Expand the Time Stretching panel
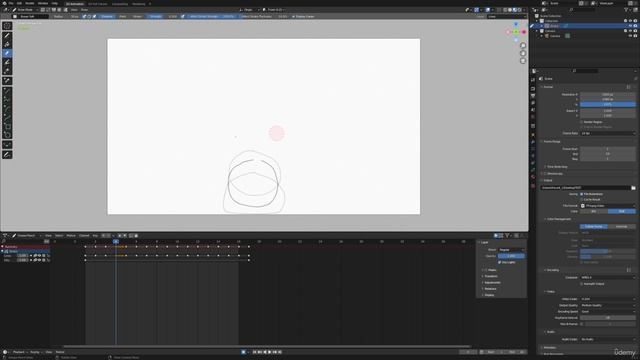The image size is (640, 360). [557, 167]
